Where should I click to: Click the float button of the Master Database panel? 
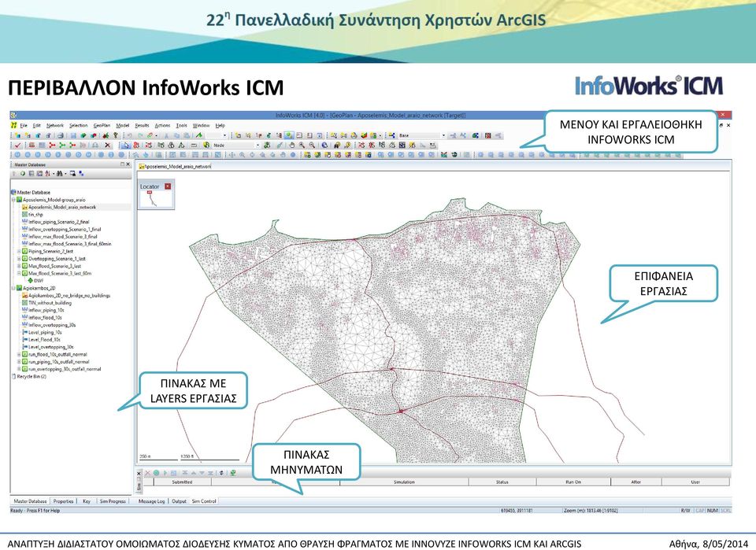[x=122, y=164]
